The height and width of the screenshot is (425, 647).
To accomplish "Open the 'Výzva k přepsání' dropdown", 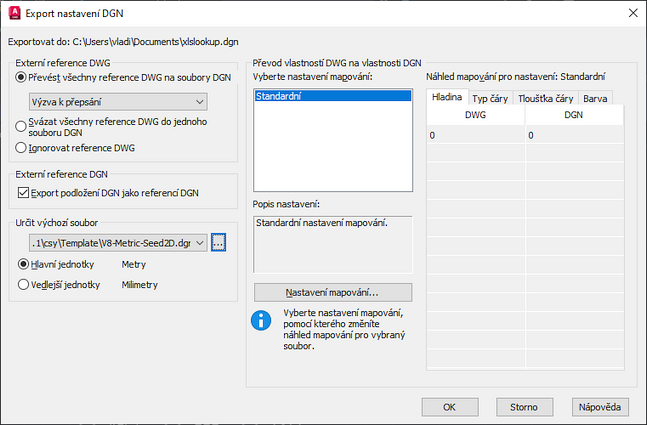I will tap(117, 101).
